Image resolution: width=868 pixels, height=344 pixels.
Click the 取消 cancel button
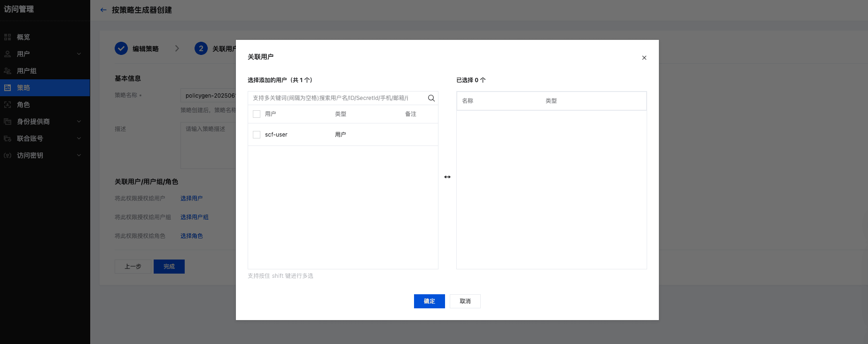click(x=465, y=301)
